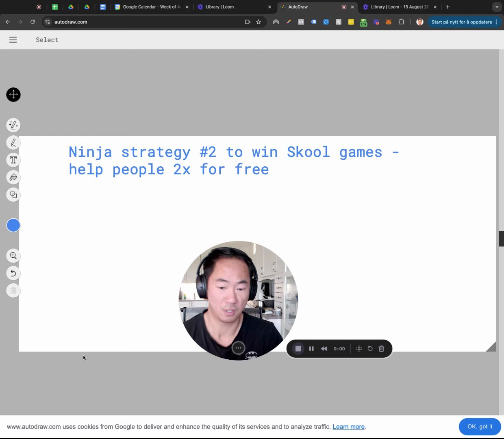Accept cookies with OK, got it
Image resolution: width=504 pixels, height=439 pixels.
[480, 426]
